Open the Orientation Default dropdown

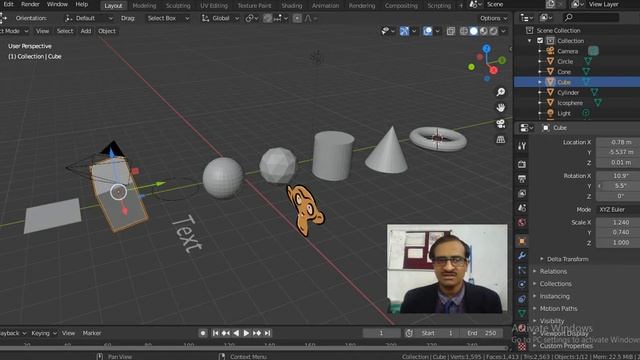pos(89,18)
